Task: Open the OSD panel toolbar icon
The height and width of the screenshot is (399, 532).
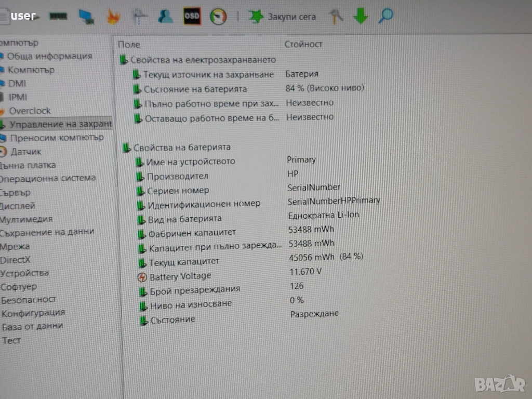Action: [x=192, y=16]
